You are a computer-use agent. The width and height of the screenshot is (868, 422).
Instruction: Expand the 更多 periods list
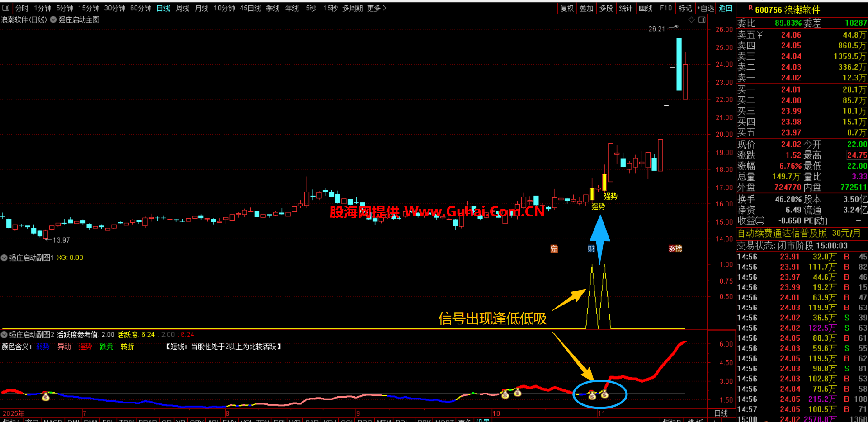[x=377, y=8]
